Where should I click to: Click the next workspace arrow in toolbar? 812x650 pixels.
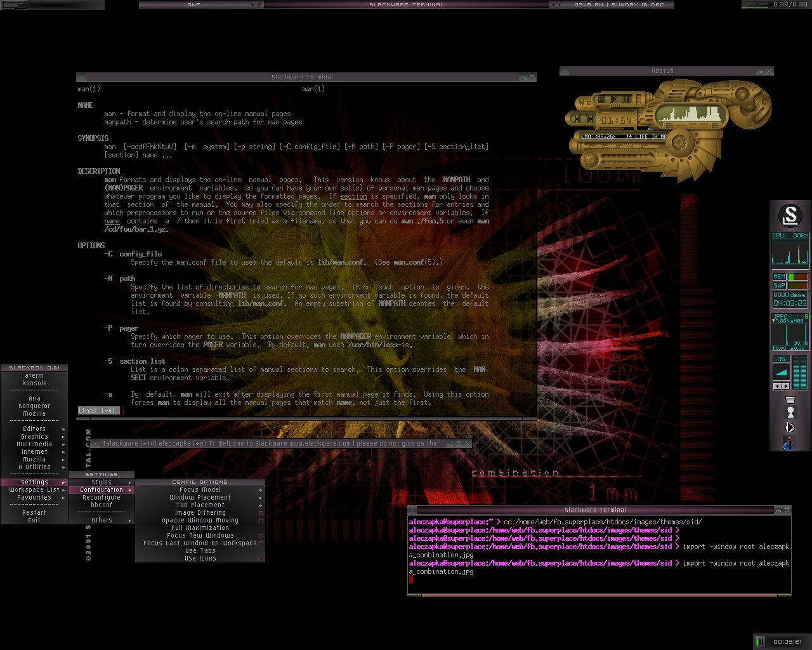259,4
